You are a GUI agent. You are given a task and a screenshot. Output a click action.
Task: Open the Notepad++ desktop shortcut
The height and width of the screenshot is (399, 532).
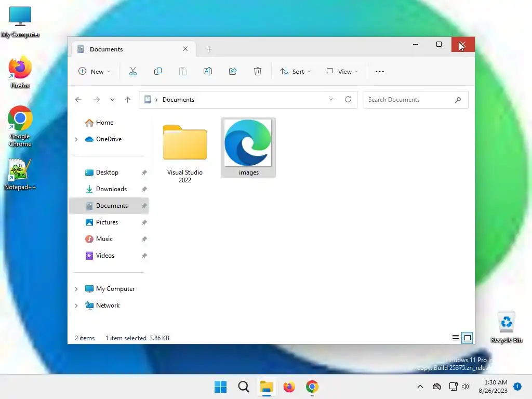pyautogui.click(x=20, y=175)
